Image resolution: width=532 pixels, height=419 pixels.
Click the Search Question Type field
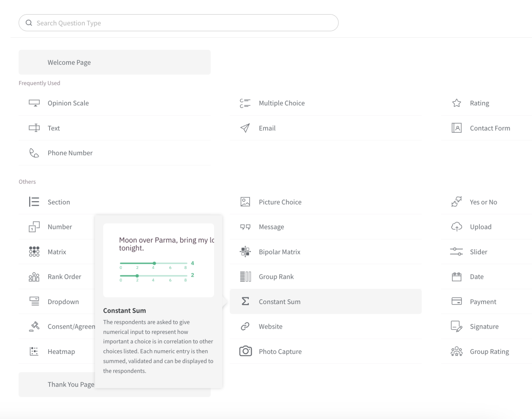pyautogui.click(x=178, y=23)
